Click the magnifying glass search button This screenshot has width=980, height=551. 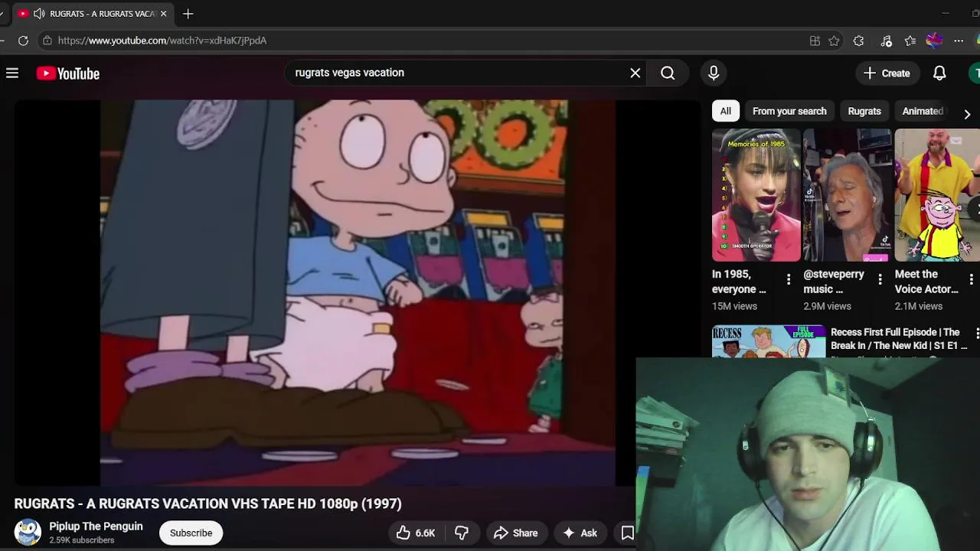click(668, 73)
